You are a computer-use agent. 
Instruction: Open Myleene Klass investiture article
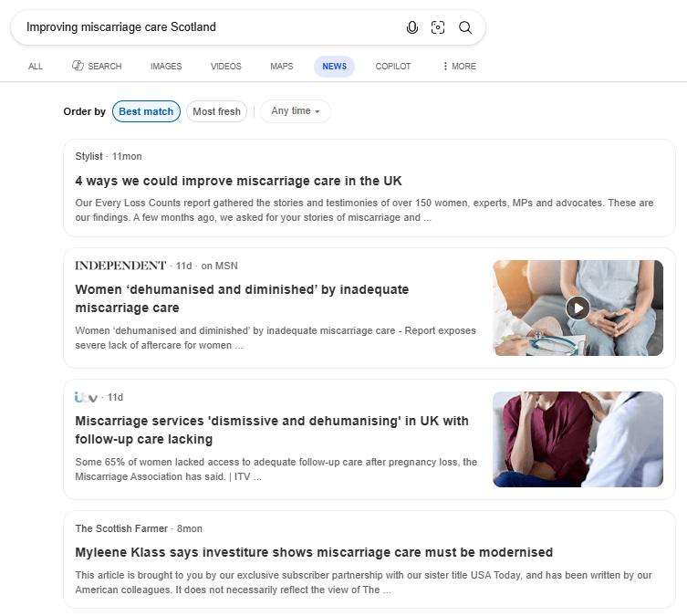314,552
